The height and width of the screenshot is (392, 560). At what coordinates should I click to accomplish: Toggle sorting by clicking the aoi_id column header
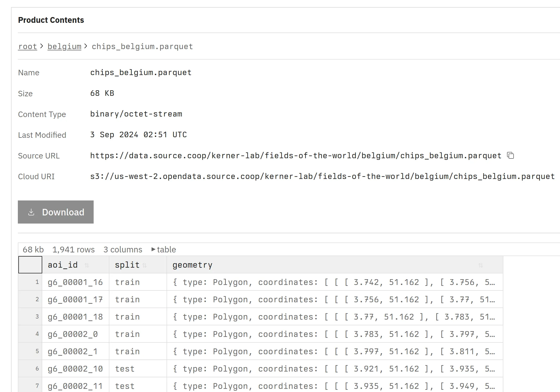tap(63, 265)
